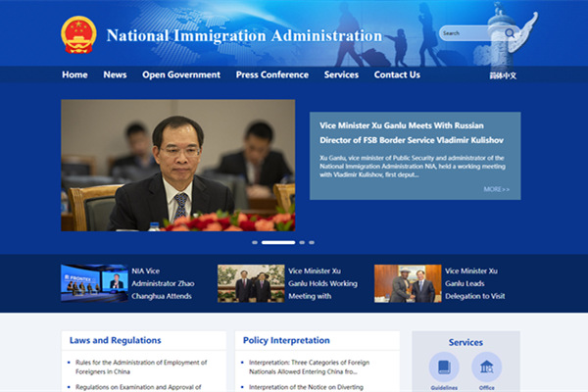Select the third carousel dot
Viewport: 588px width, 392px height.
[302, 242]
